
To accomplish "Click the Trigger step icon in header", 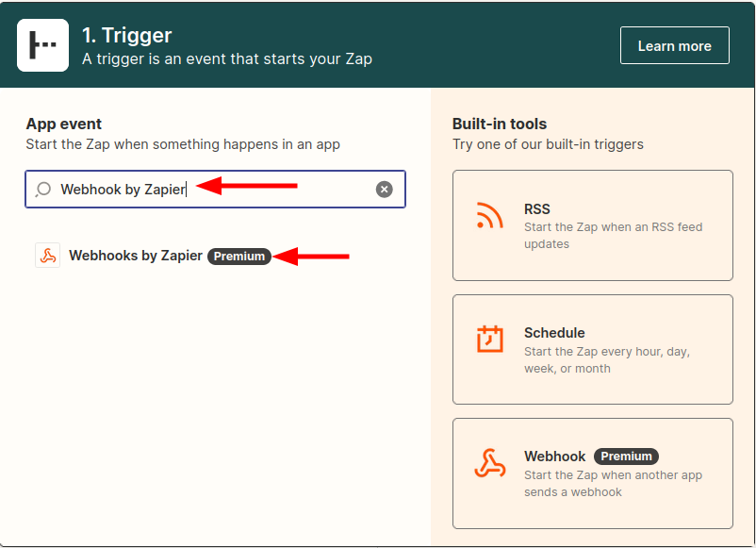I will 42,45.
